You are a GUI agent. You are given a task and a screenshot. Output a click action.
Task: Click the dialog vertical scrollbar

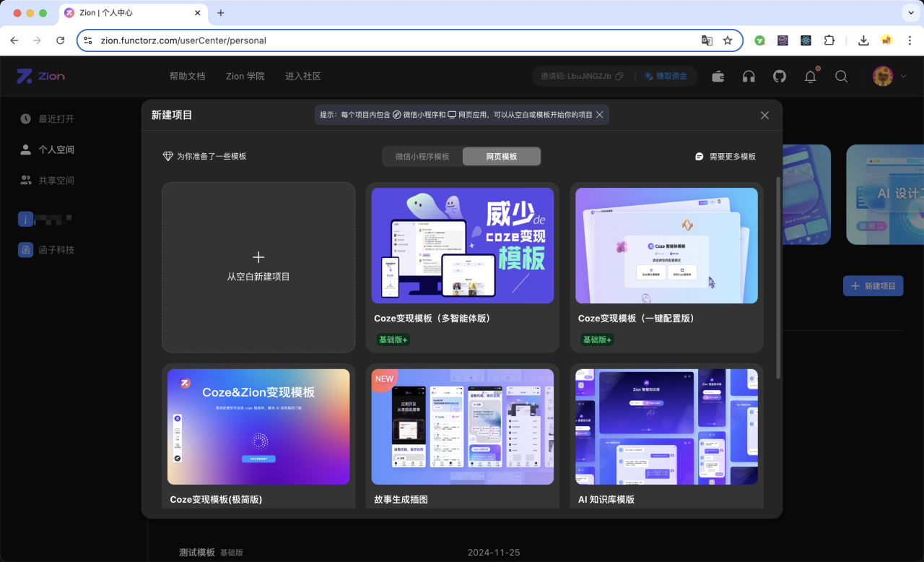(x=777, y=277)
